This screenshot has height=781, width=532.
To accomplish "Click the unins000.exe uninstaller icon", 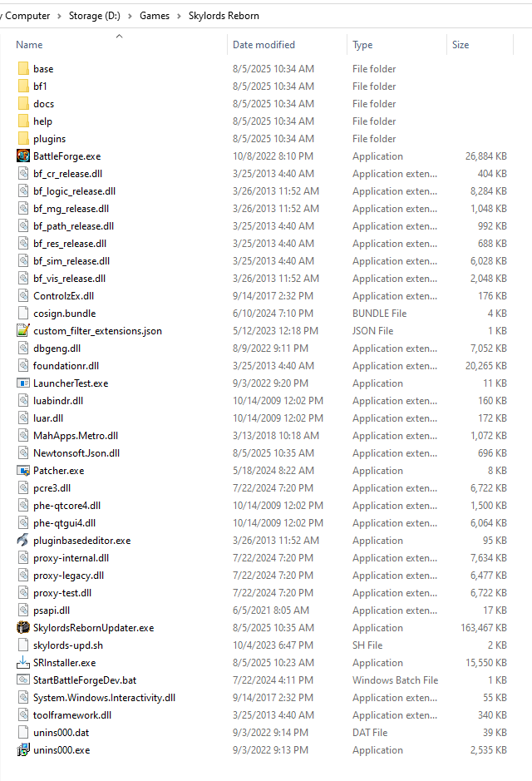I will pos(23,749).
